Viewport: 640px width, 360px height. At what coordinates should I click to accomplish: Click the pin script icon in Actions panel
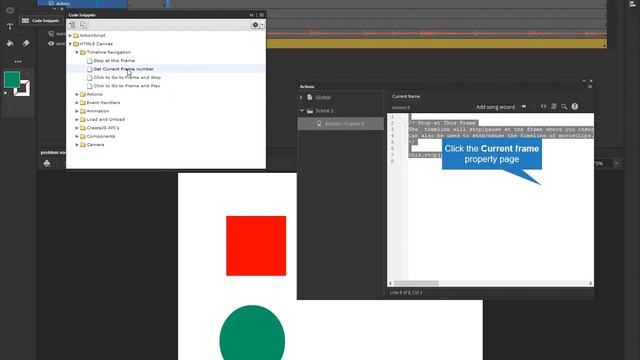click(523, 107)
